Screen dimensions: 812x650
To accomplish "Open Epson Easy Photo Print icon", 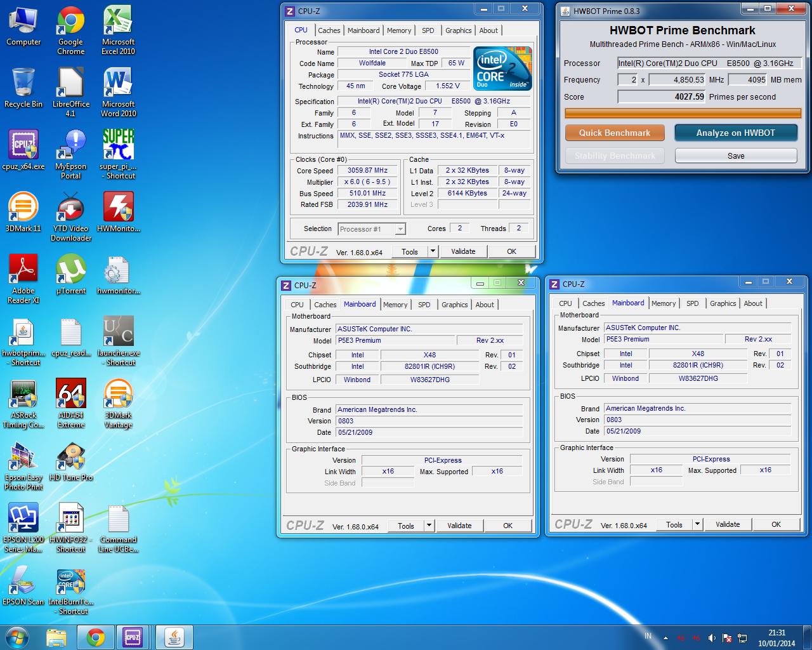I will pos(23,466).
